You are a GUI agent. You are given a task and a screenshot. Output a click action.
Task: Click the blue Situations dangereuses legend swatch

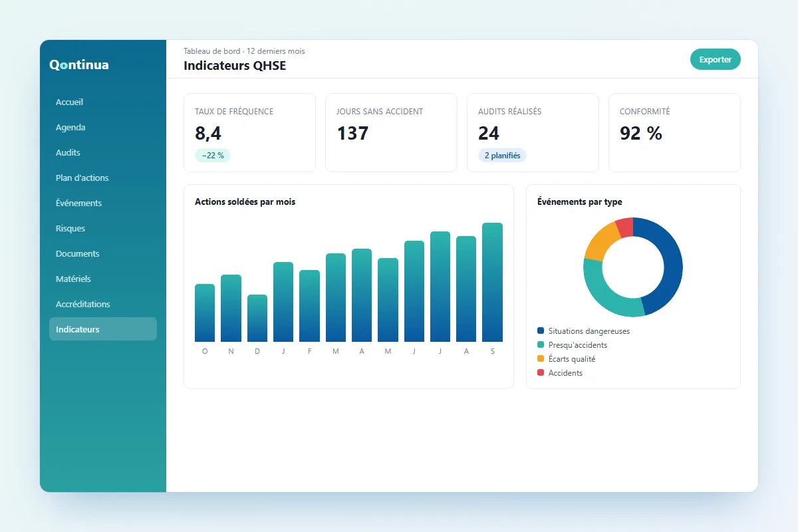tap(541, 331)
